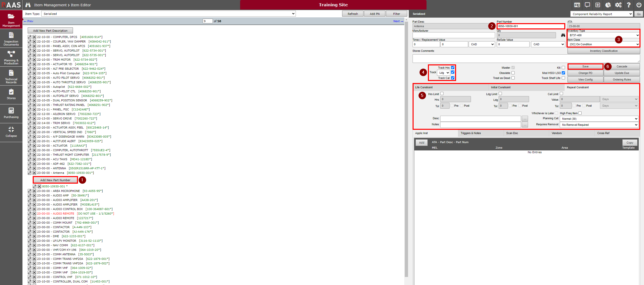644x285 pixels.
Task: Open Purchasing from the sidebar
Action: (11, 113)
